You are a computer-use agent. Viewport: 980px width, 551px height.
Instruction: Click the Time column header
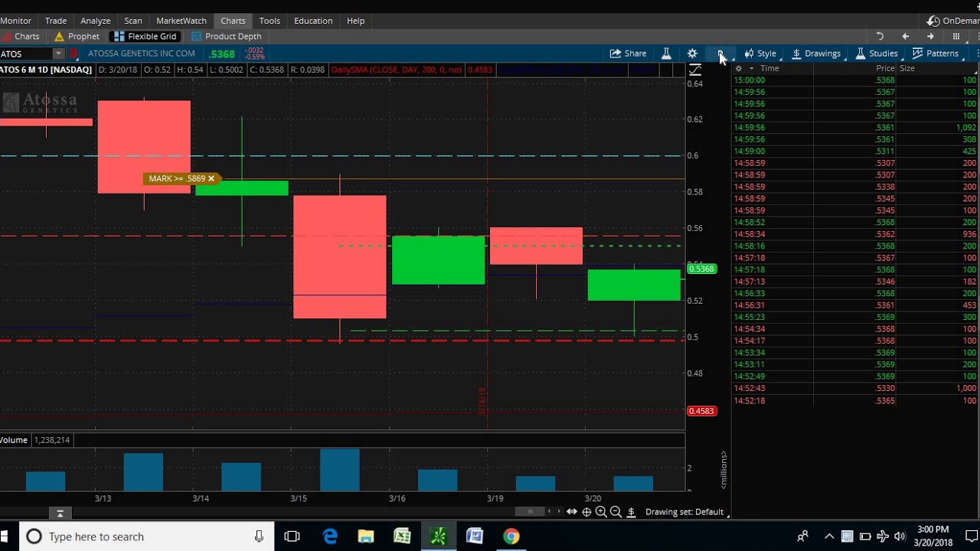tap(769, 68)
